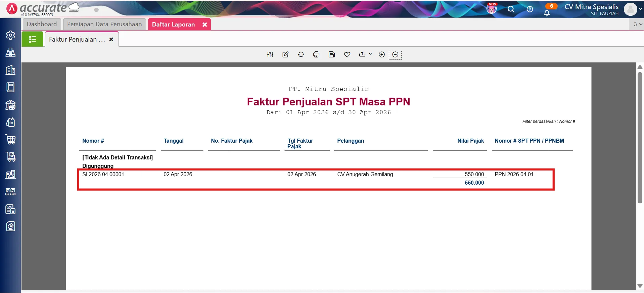Click customer CV Anugerah Gemilang
The width and height of the screenshot is (644, 293).
365,174
